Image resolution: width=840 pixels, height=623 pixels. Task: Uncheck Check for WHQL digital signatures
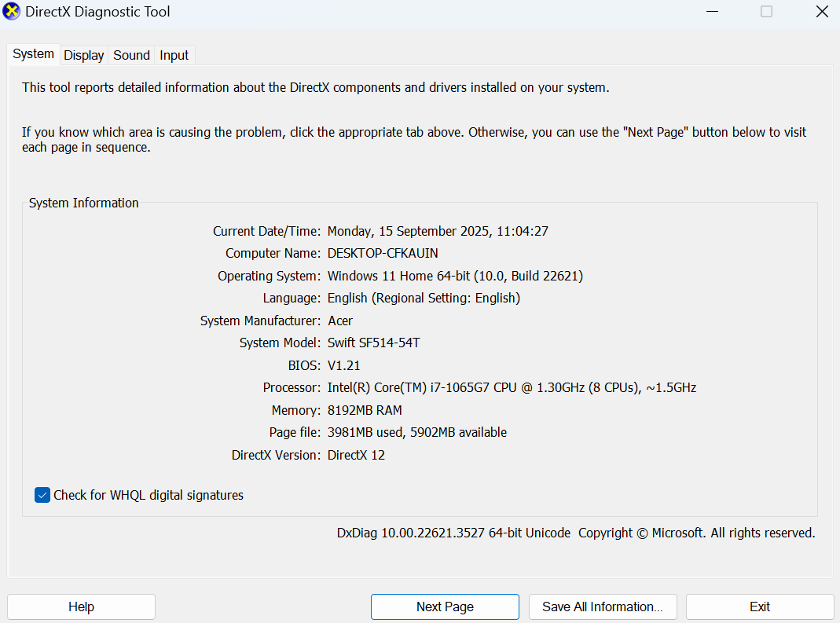coord(42,495)
